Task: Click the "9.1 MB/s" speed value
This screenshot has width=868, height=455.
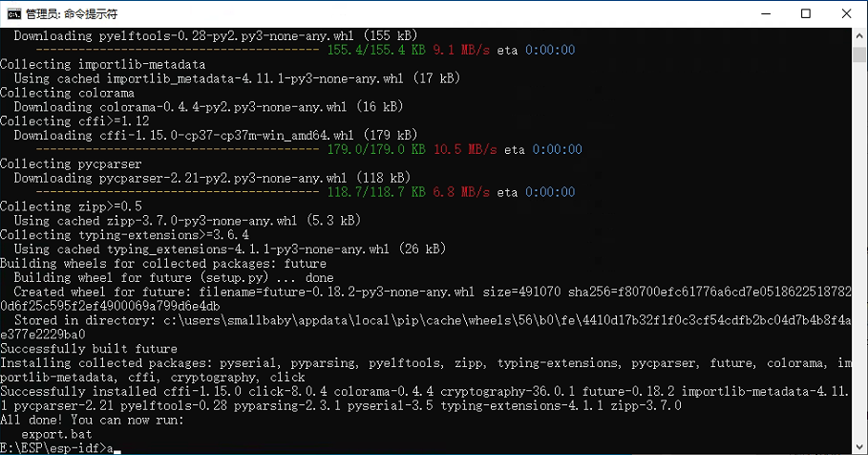Action: click(461, 50)
